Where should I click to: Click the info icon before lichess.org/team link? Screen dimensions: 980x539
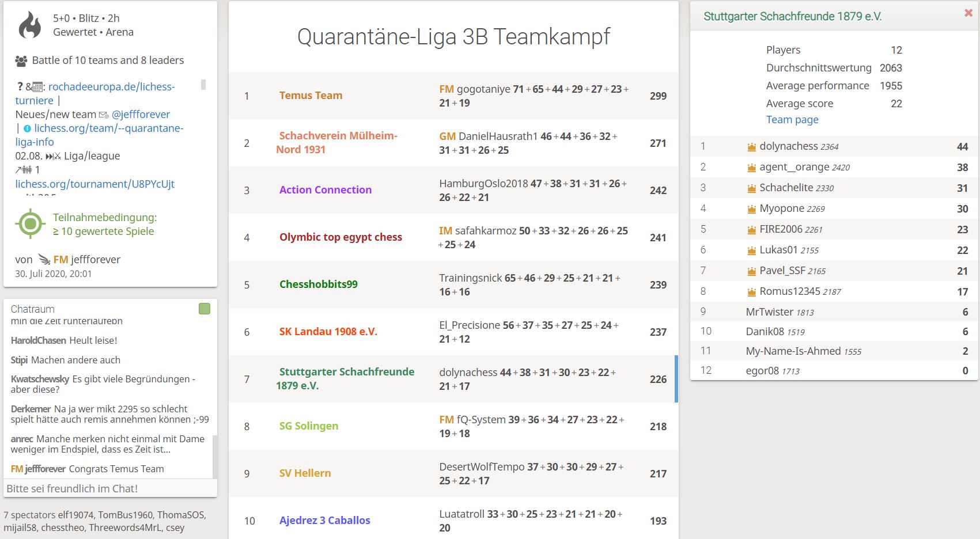[x=27, y=128]
